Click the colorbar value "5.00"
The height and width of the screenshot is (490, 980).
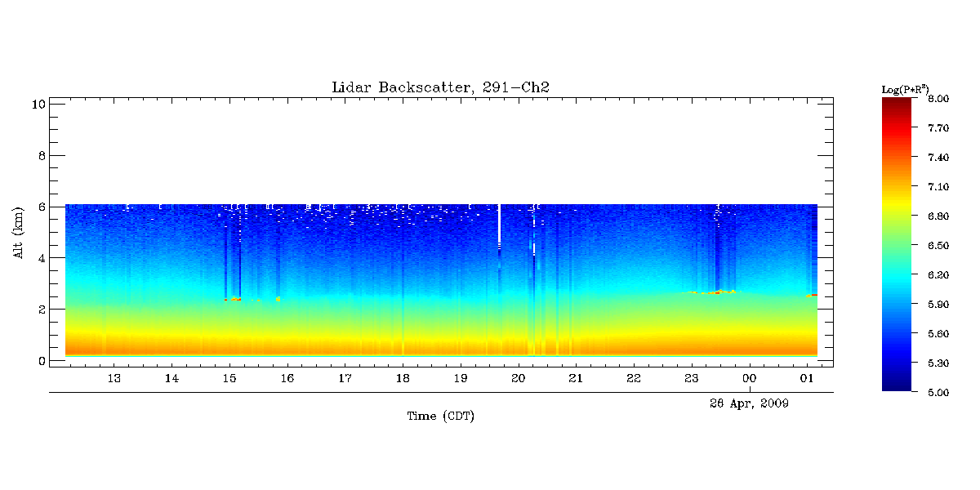point(938,393)
